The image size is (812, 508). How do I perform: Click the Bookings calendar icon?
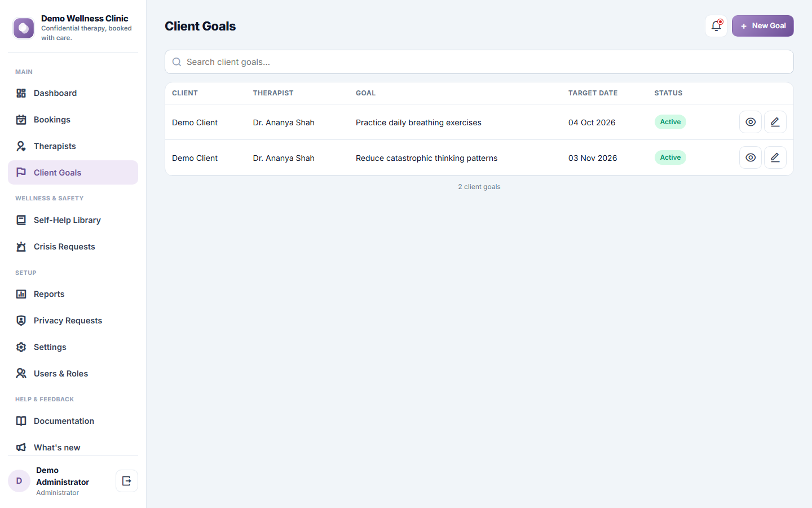(21, 120)
